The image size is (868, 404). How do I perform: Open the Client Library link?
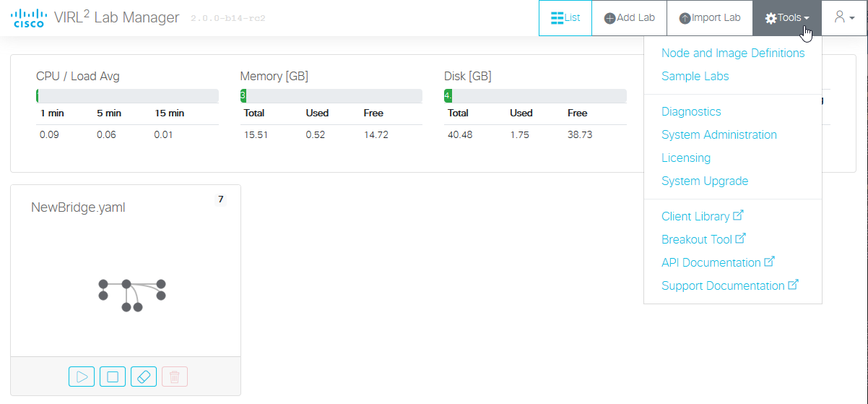tap(695, 216)
